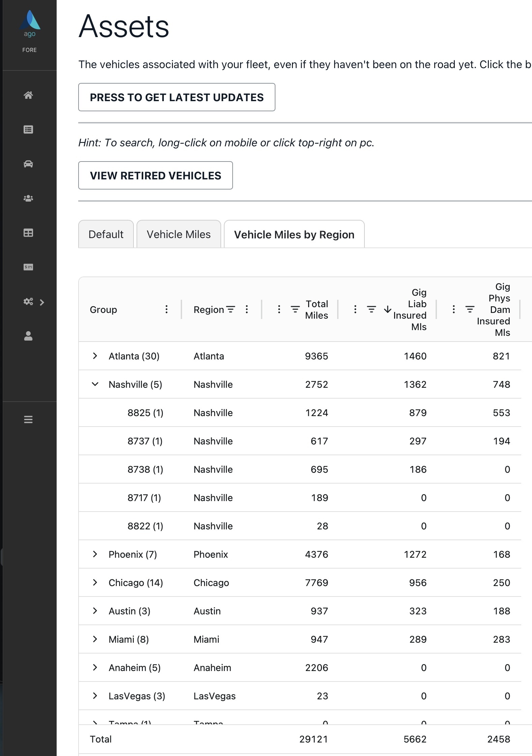Open the users group icon in sidebar

[28, 198]
